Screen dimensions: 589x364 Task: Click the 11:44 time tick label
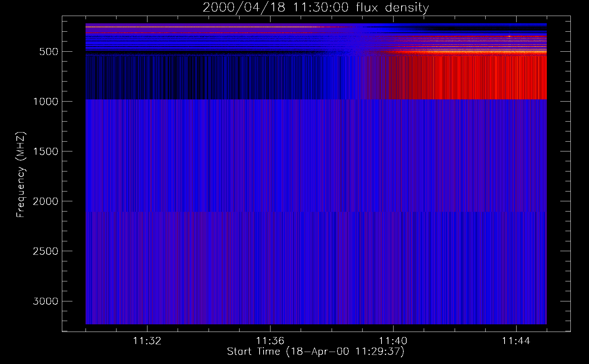point(516,341)
